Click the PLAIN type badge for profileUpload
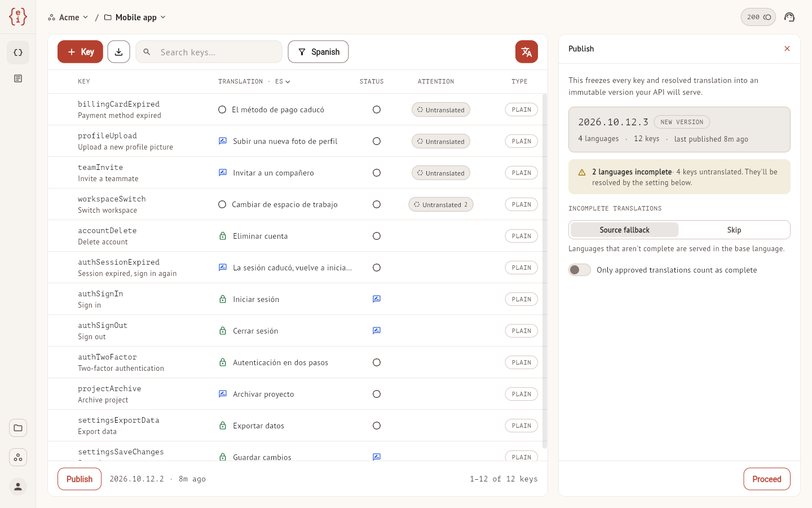The height and width of the screenshot is (508, 812). click(x=522, y=141)
